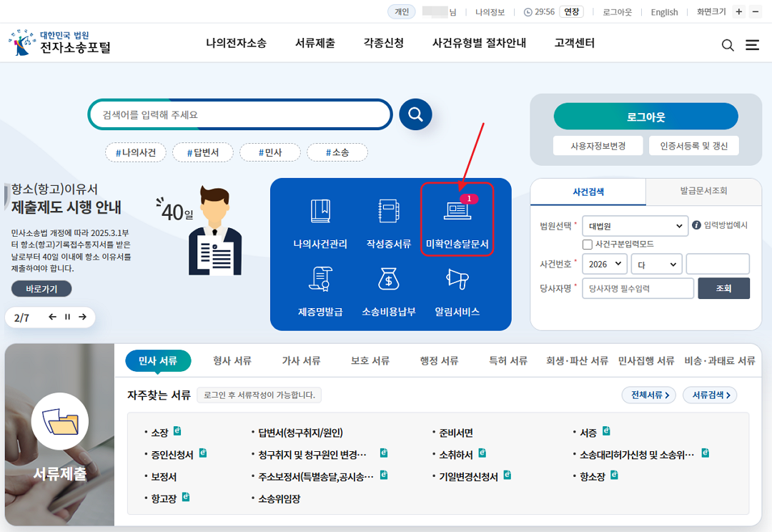
Task: Click e-document icon next to 소취하서
Action: coord(482,453)
